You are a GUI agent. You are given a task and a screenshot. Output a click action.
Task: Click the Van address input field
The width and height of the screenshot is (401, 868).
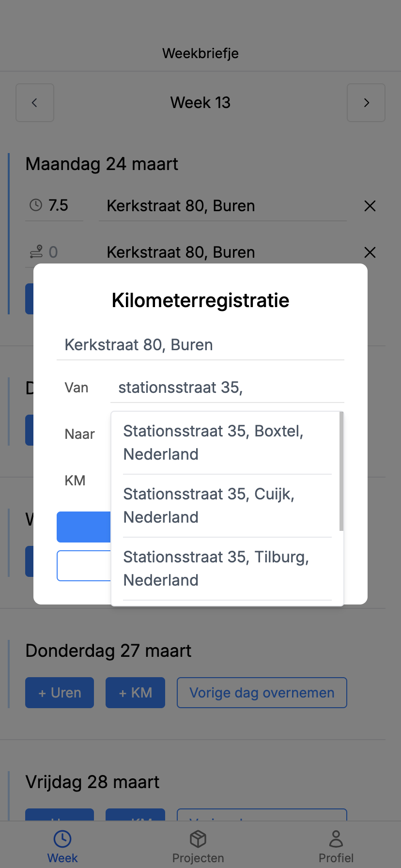227,387
